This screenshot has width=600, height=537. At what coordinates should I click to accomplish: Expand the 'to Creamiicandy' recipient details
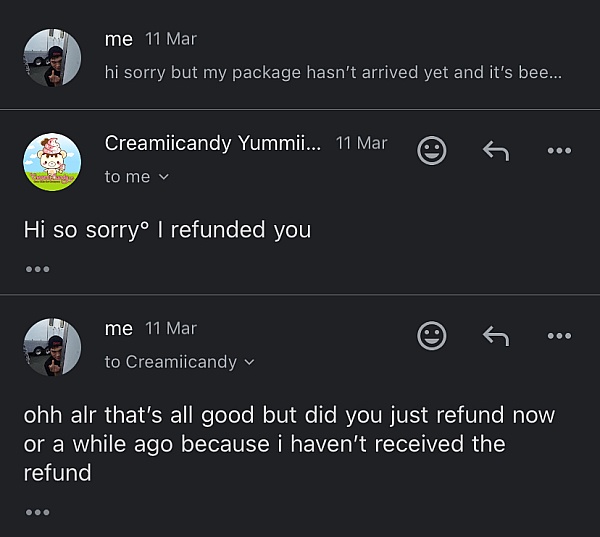tap(180, 362)
